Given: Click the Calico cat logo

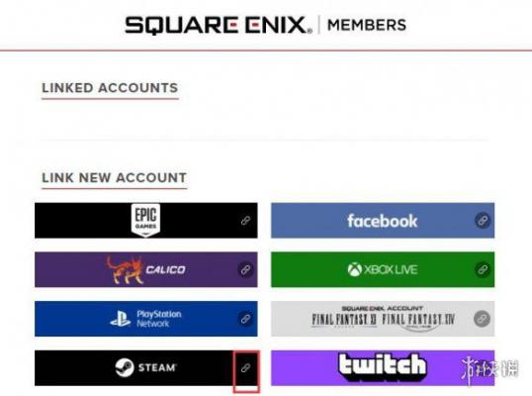Looking at the screenshot, I should [x=125, y=270].
